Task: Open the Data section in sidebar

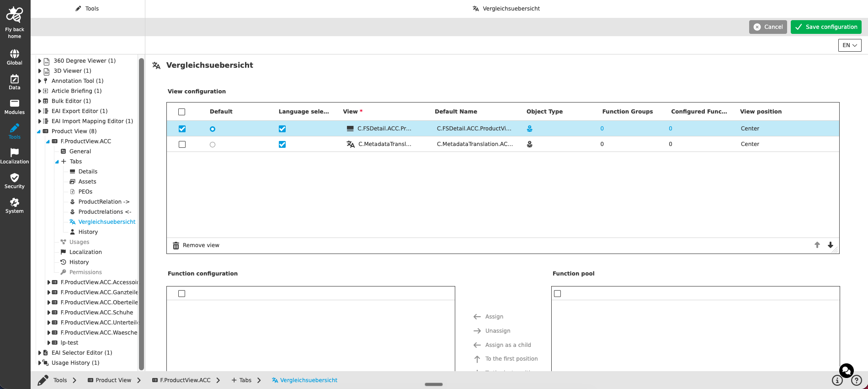Action: point(14,82)
